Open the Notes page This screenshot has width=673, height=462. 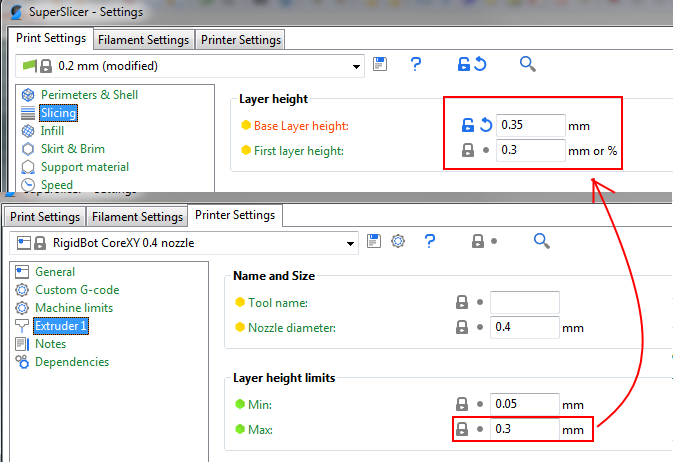click(x=50, y=344)
